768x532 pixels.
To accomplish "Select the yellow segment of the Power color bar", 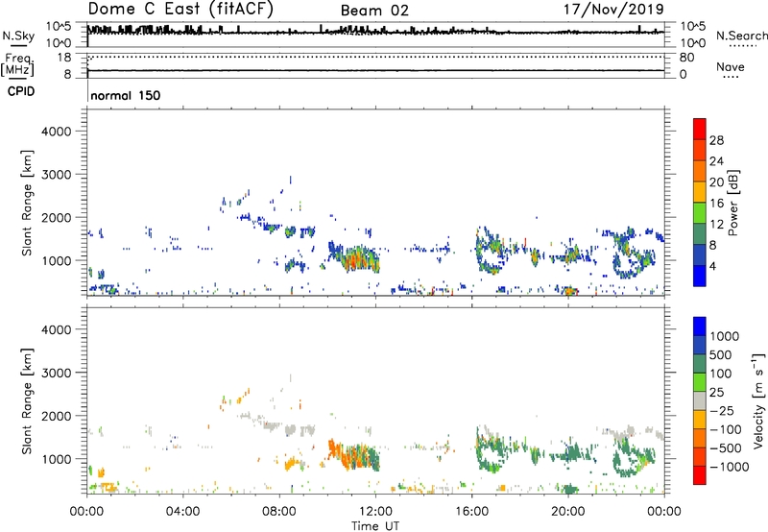I will pos(700,192).
